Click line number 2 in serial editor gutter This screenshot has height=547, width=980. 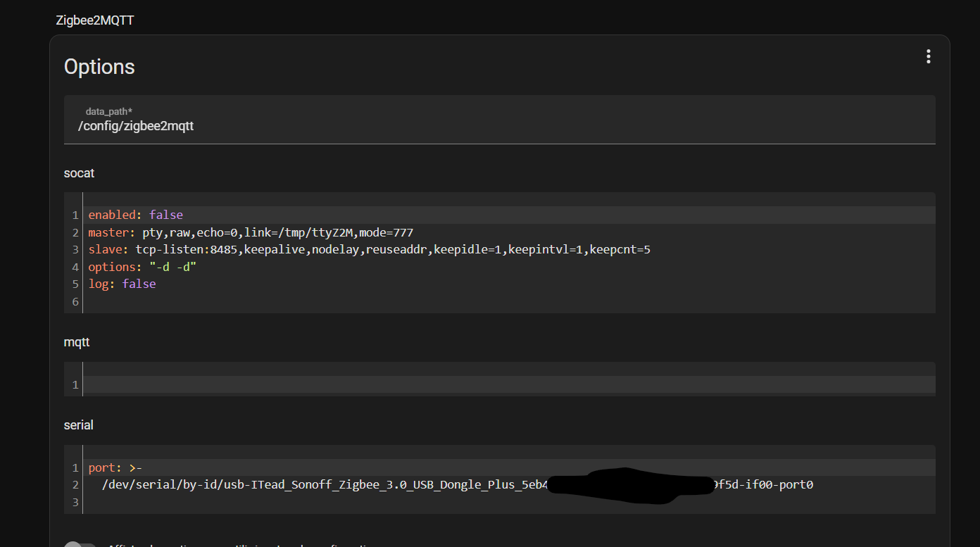point(75,485)
